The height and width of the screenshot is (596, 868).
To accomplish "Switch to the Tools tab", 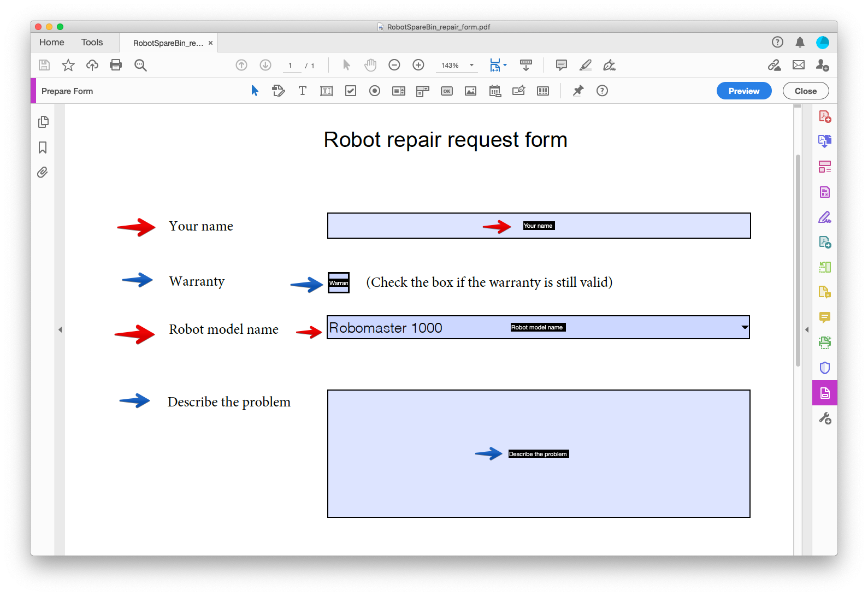I will click(x=92, y=43).
